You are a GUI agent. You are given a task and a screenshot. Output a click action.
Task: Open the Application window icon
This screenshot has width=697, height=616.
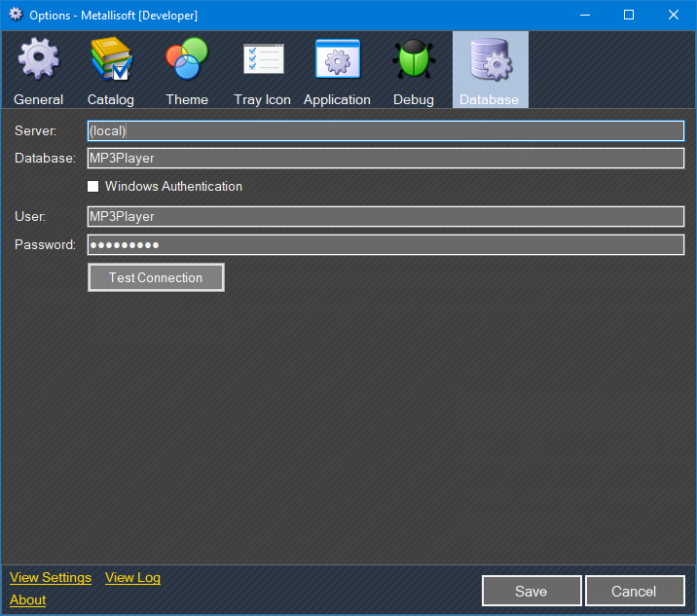click(x=337, y=60)
